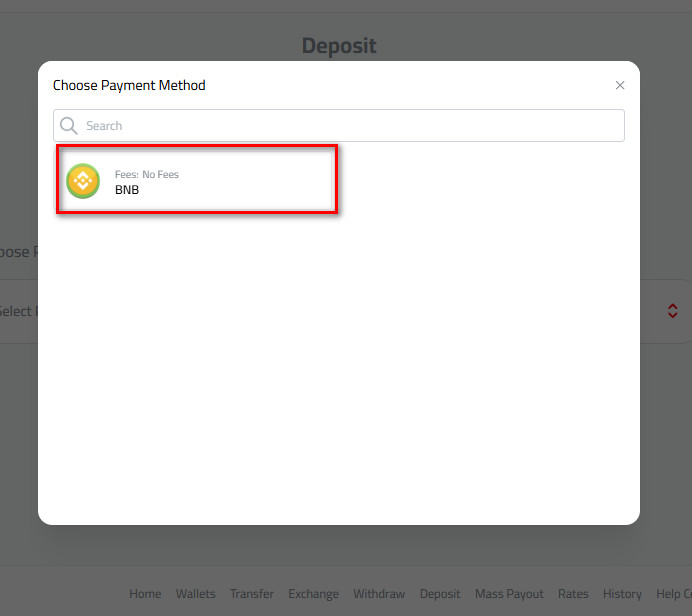Viewport: 692px width, 616px height.
Task: Click the Search field in payment dialog
Action: tap(338, 126)
